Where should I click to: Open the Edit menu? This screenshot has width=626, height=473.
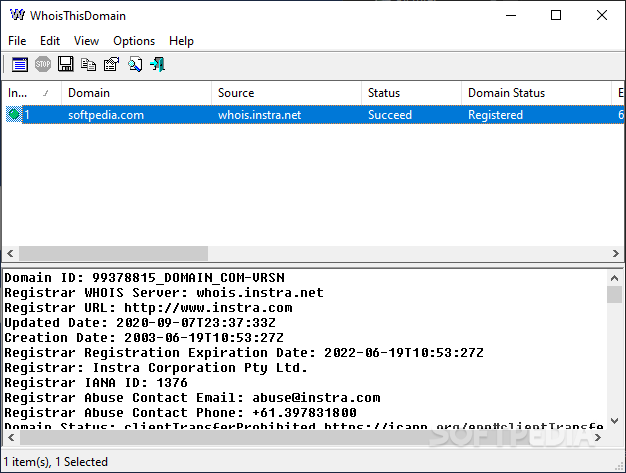(x=50, y=41)
